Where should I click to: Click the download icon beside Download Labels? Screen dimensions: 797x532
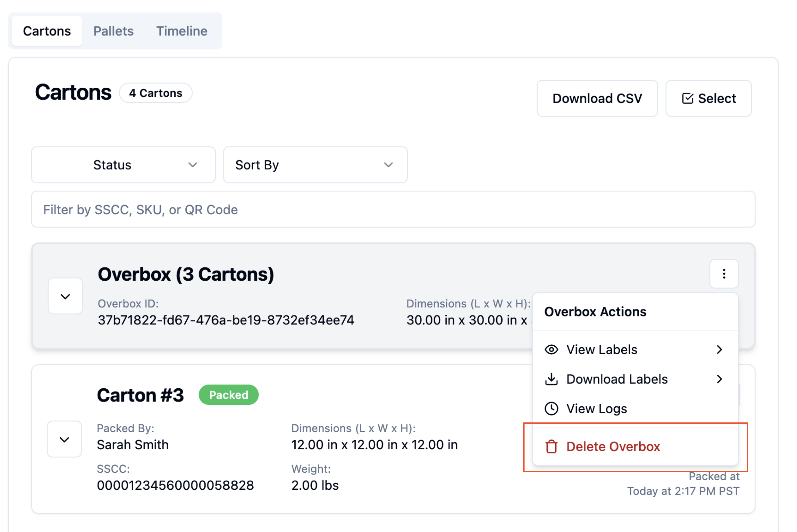point(551,379)
